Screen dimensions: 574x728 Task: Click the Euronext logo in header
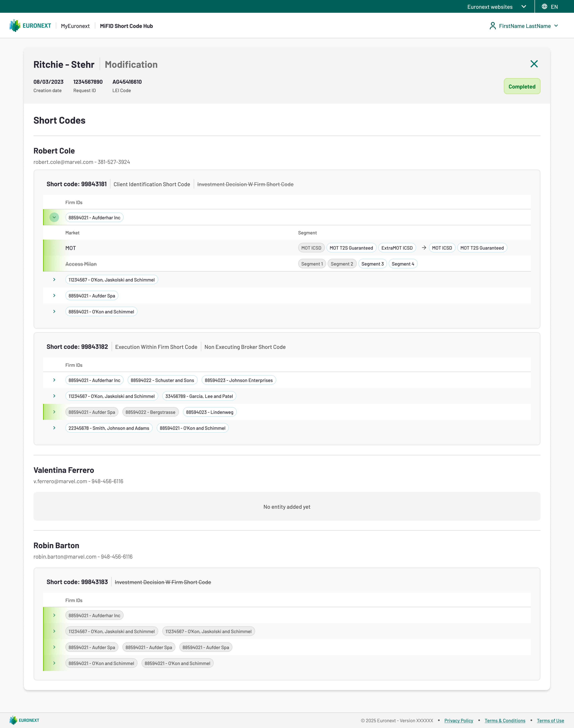pos(30,26)
